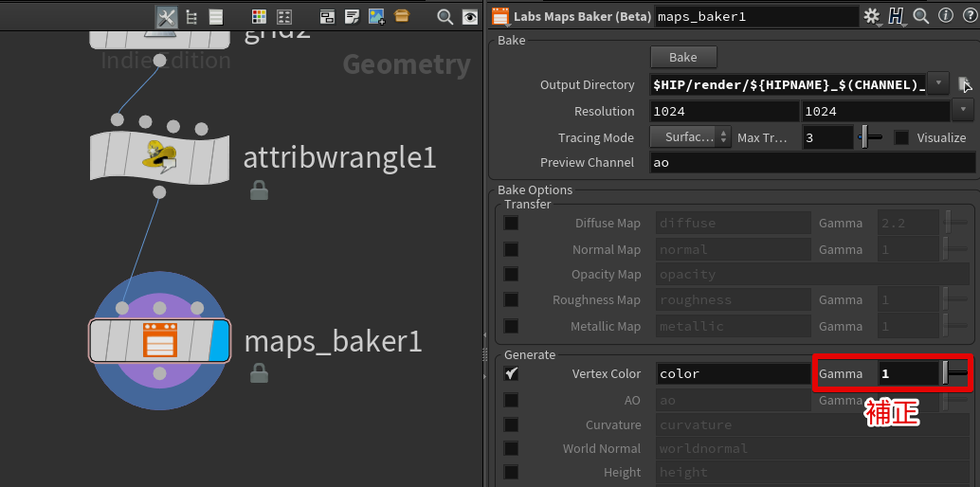Click the attribwrangle1 node wizard icon
This screenshot has width=980, height=487.
(160, 155)
